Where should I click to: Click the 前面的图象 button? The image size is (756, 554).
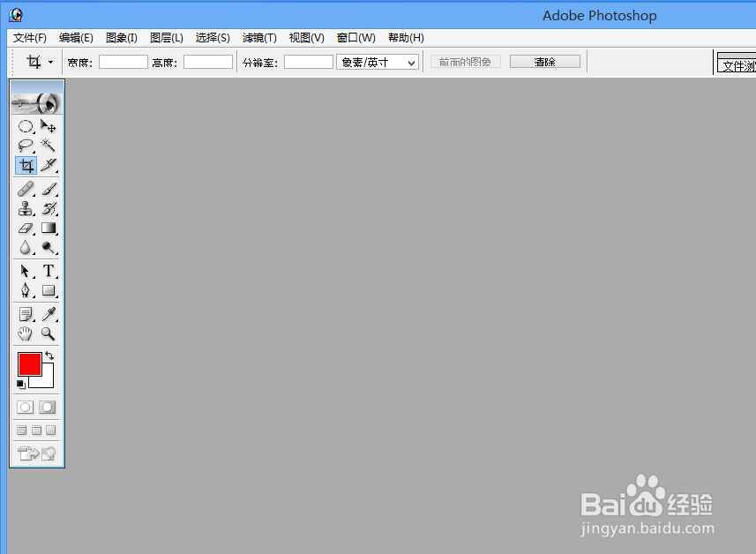click(465, 62)
